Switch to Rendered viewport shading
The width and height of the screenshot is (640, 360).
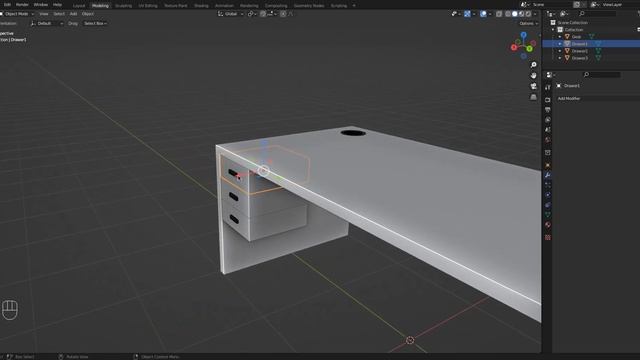click(x=529, y=14)
